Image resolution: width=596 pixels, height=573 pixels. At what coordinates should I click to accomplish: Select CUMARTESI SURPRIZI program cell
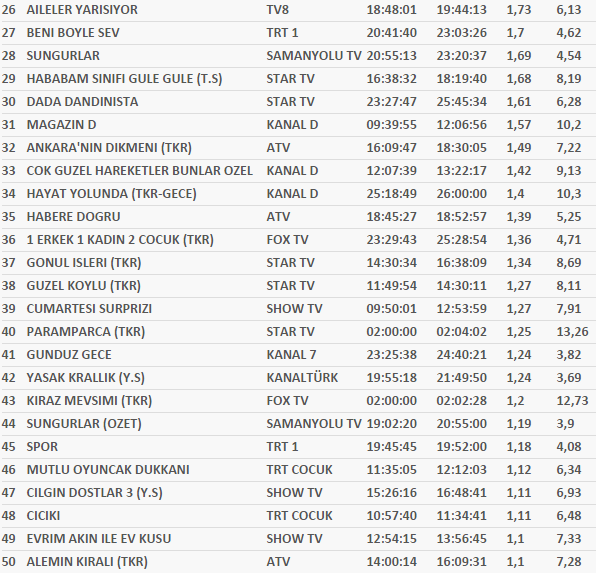[x=89, y=309]
